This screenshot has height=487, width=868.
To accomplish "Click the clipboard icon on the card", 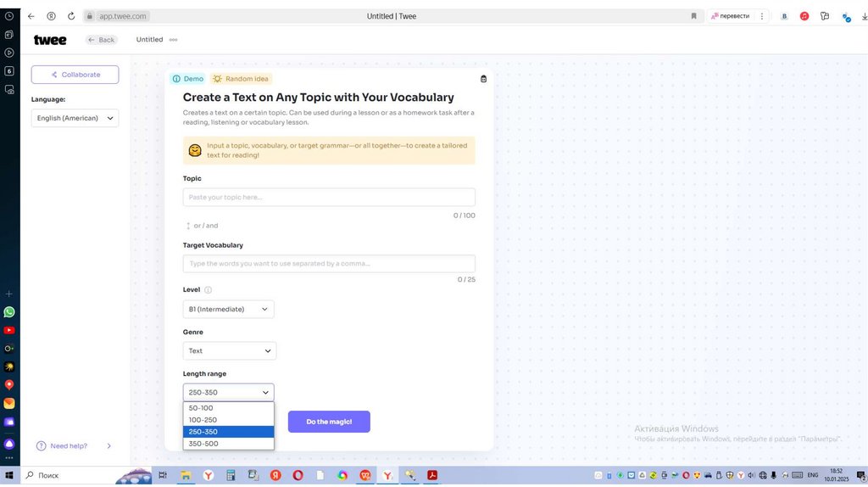I will point(483,79).
